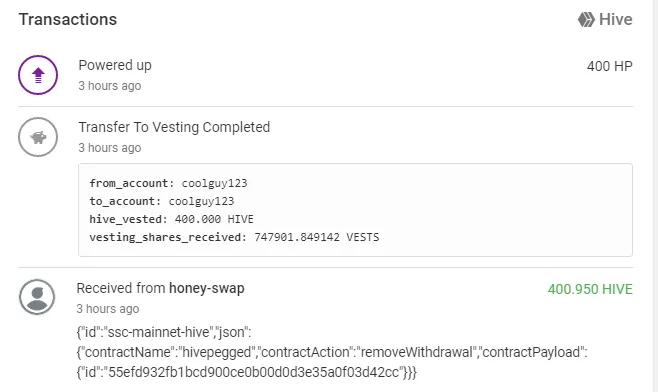Click the timestamp under Powered up
658x392 pixels.
(110, 86)
